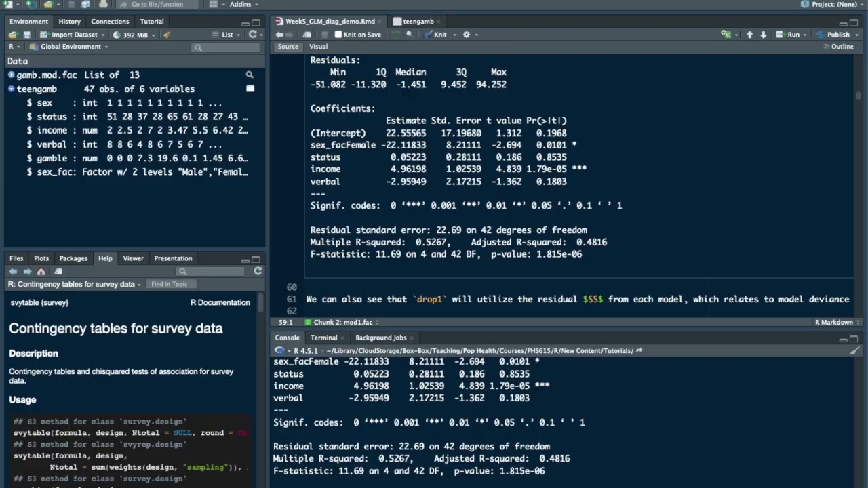
Task: Open the Addins dropdown
Action: 245,4
